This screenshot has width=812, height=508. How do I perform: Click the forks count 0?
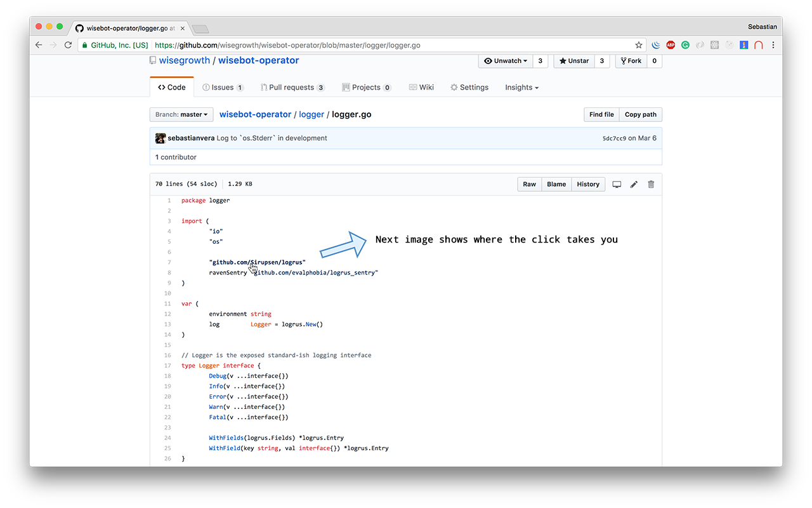pyautogui.click(x=654, y=61)
